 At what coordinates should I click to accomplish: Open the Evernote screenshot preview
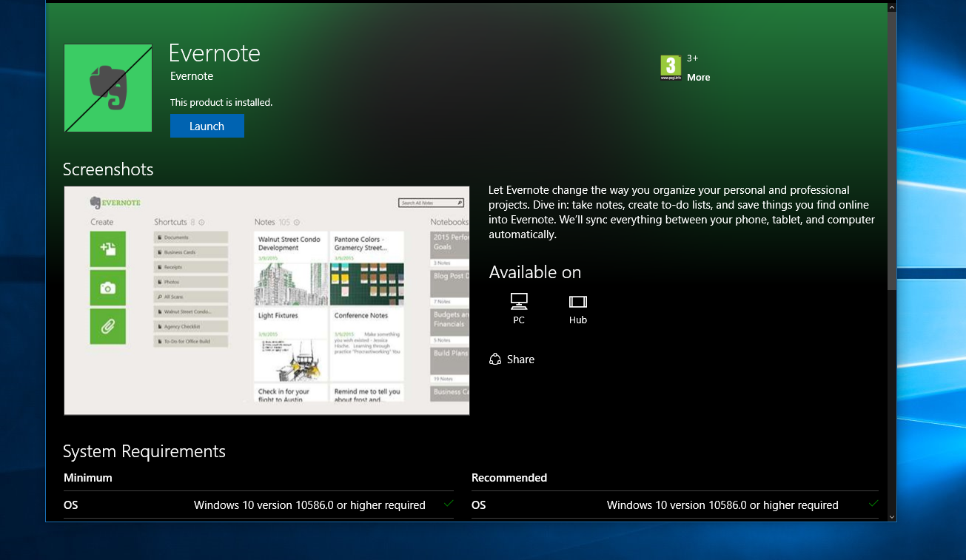coord(266,300)
